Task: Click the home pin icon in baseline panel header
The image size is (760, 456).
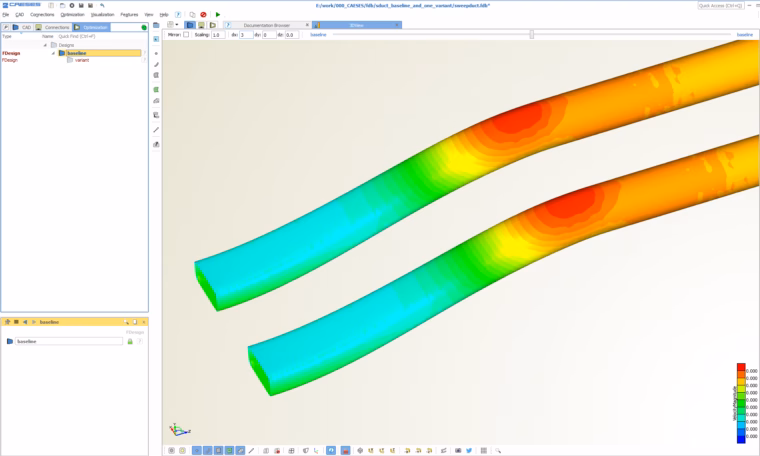Action: (x=7, y=322)
